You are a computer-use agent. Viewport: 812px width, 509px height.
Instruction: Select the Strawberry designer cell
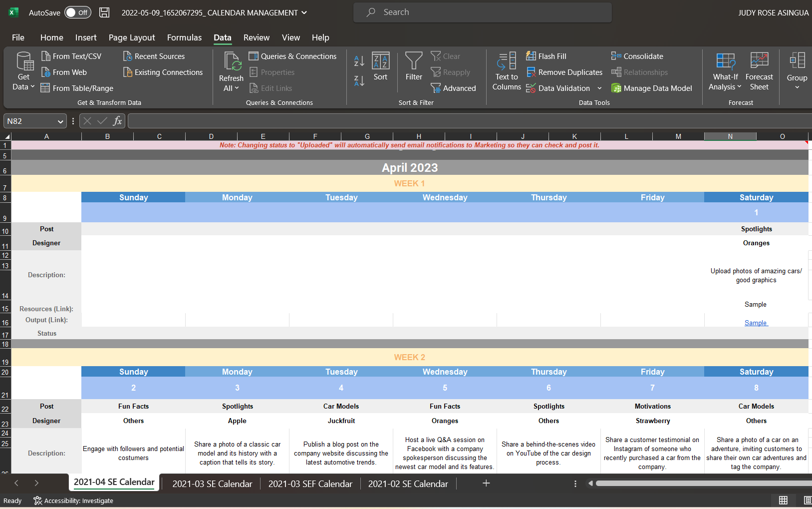point(653,421)
